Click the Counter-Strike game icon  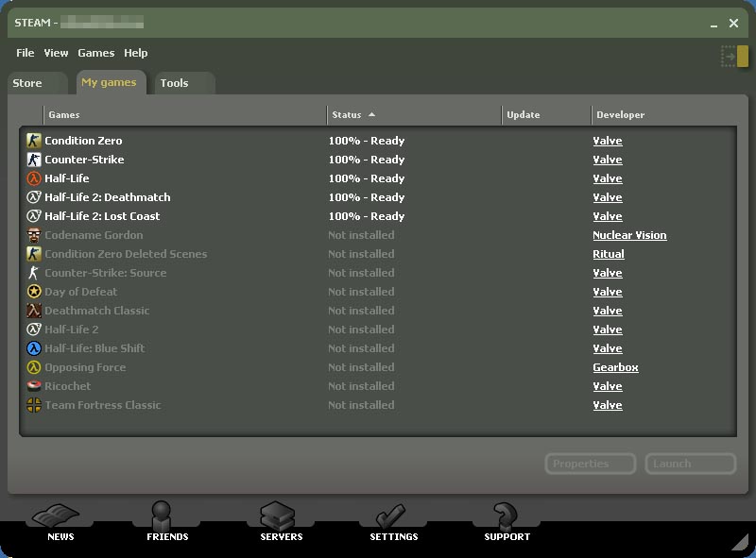[34, 159]
